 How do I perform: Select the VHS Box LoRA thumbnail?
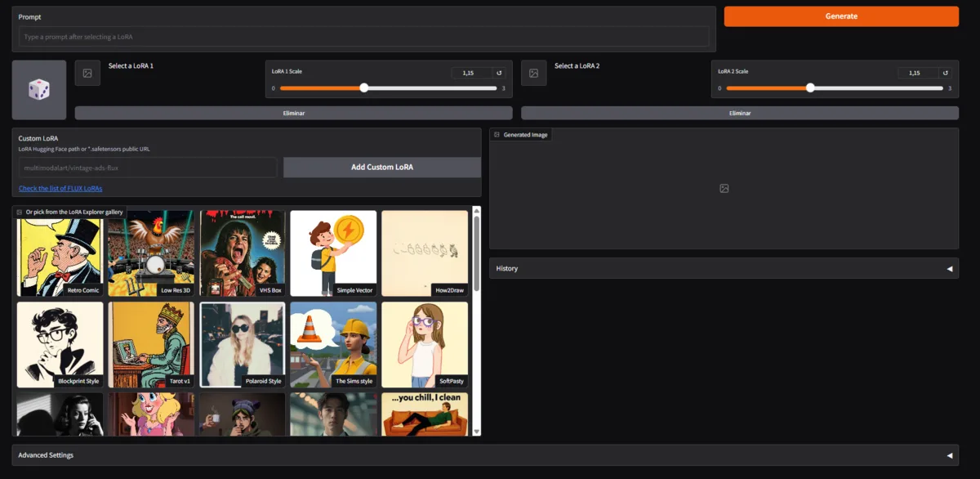click(243, 253)
